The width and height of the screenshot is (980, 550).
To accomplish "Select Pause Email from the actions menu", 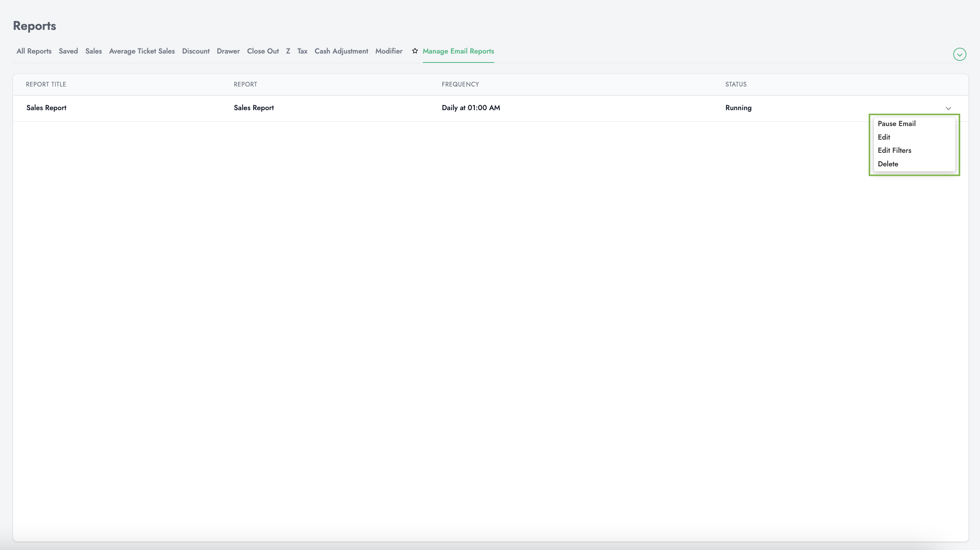I will click(x=896, y=123).
